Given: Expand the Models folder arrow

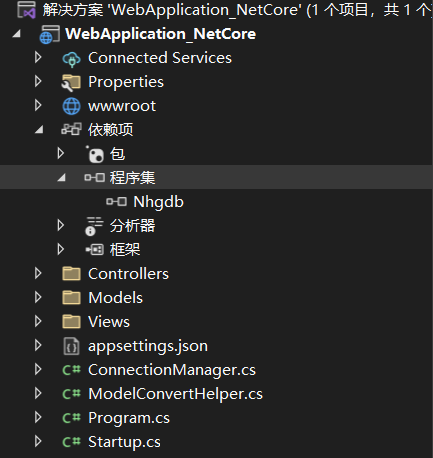Looking at the screenshot, I should pyautogui.click(x=38, y=297).
